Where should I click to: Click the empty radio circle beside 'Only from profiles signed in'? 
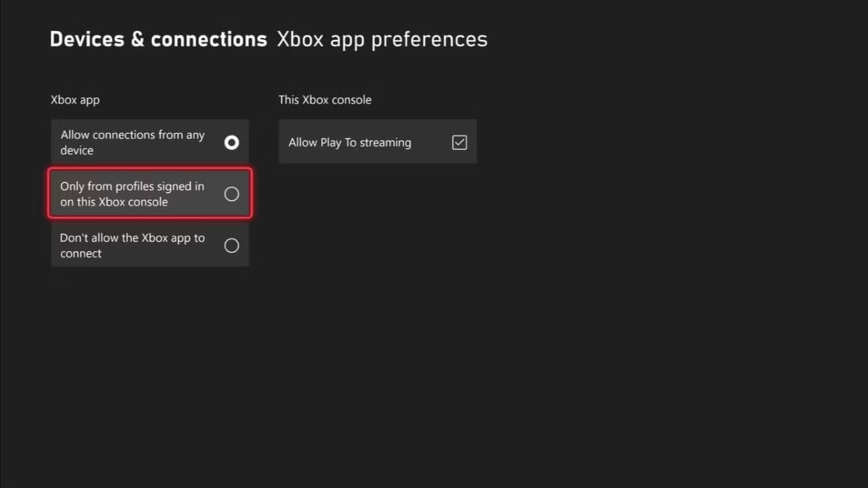tap(231, 194)
